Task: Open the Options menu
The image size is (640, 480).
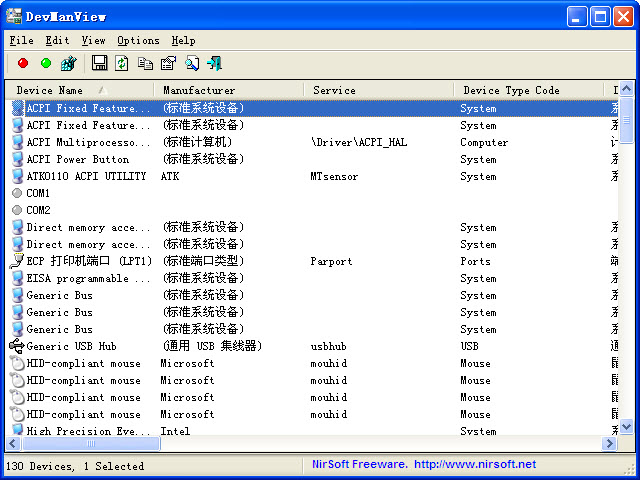Action: pyautogui.click(x=138, y=40)
